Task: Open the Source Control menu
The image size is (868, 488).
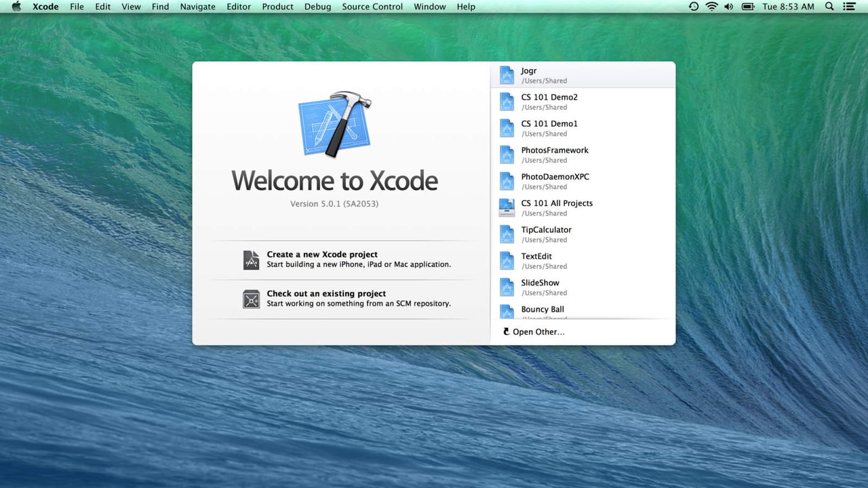Action: click(372, 7)
